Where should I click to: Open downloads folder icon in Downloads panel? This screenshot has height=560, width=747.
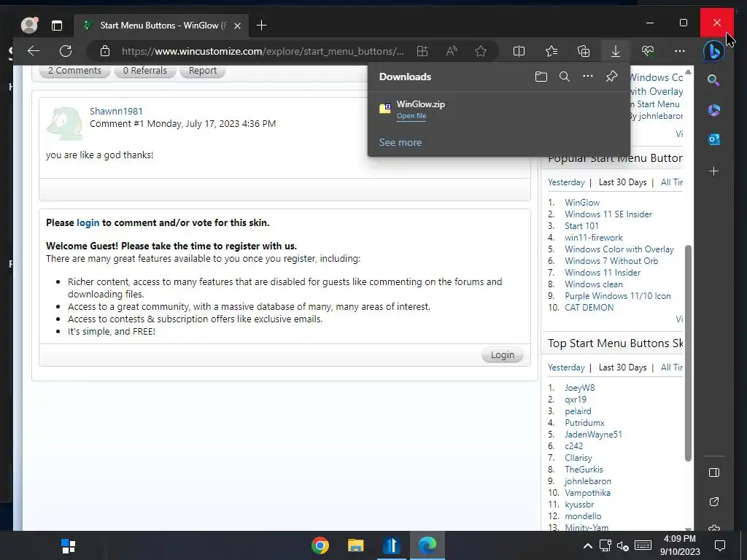tap(541, 77)
